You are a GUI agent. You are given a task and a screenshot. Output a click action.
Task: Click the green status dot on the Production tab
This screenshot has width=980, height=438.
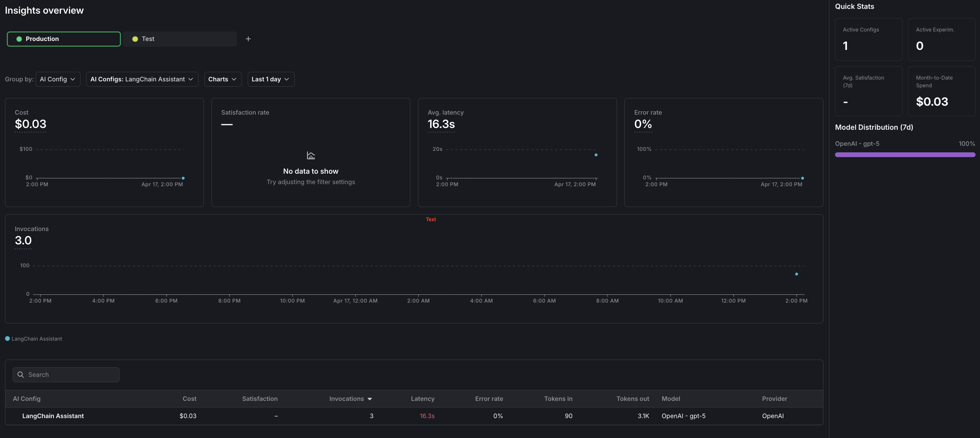[x=18, y=38]
